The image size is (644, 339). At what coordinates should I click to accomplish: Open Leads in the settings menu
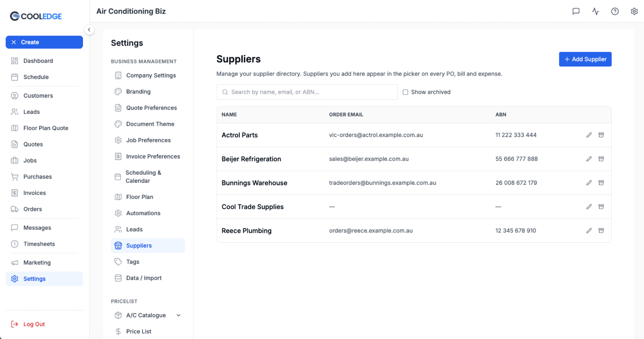click(x=148, y=230)
